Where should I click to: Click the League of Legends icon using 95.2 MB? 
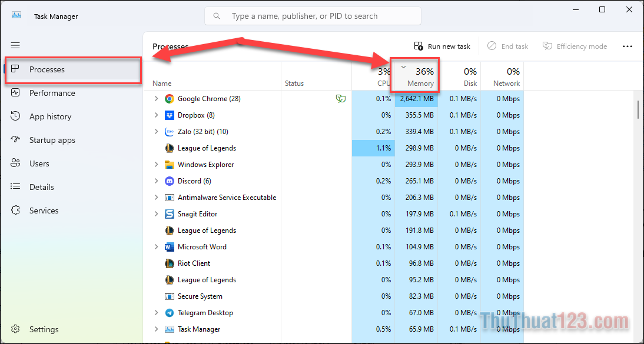coord(169,279)
